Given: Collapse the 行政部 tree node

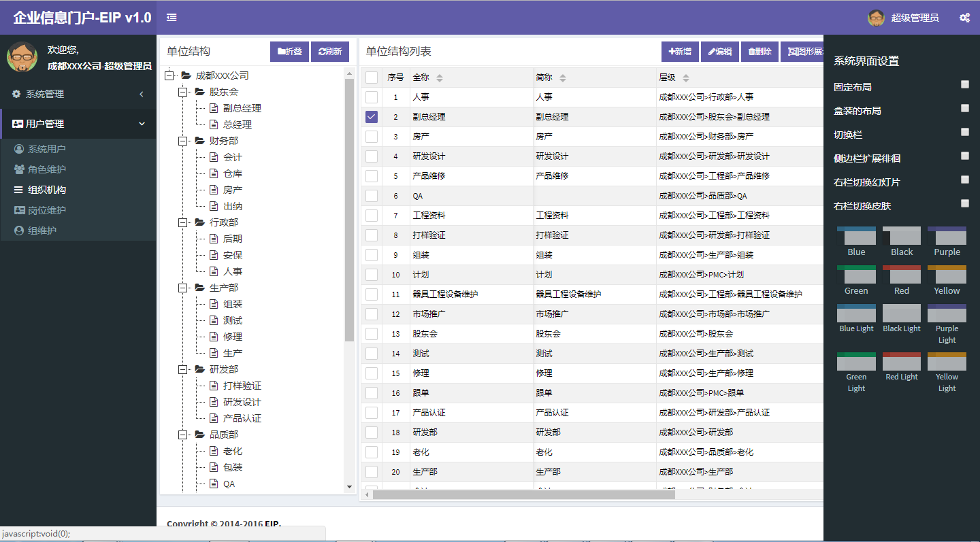Looking at the screenshot, I should 182,222.
